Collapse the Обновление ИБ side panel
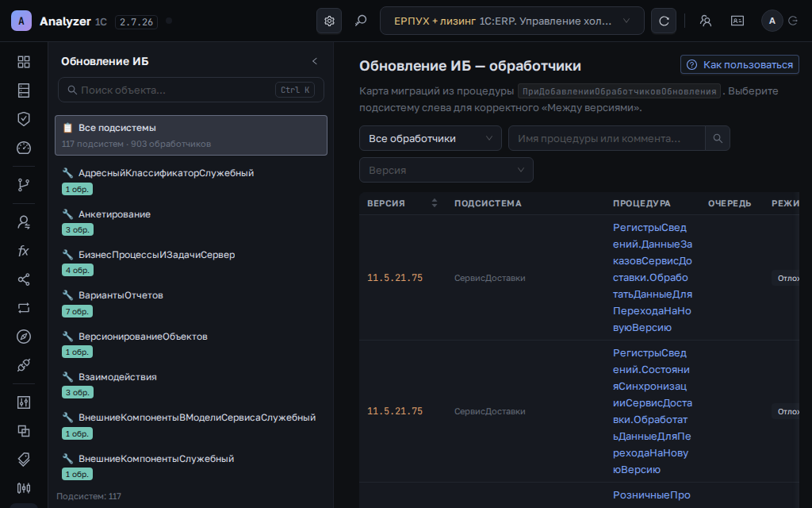Image resolution: width=812 pixels, height=508 pixels. coord(315,61)
